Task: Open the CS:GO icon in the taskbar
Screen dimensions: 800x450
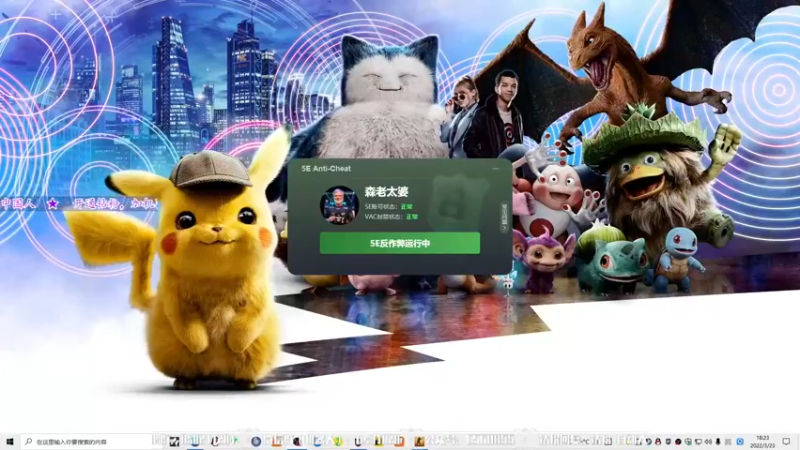Action: coord(419,441)
